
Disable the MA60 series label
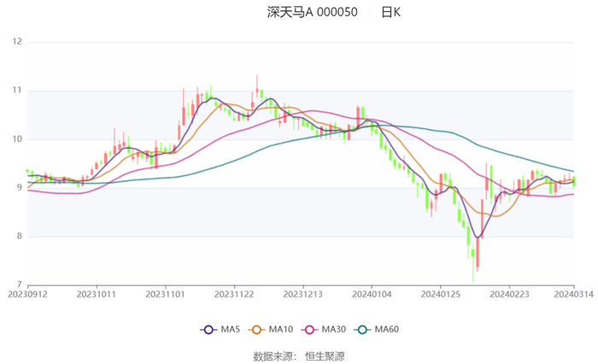[x=387, y=330]
